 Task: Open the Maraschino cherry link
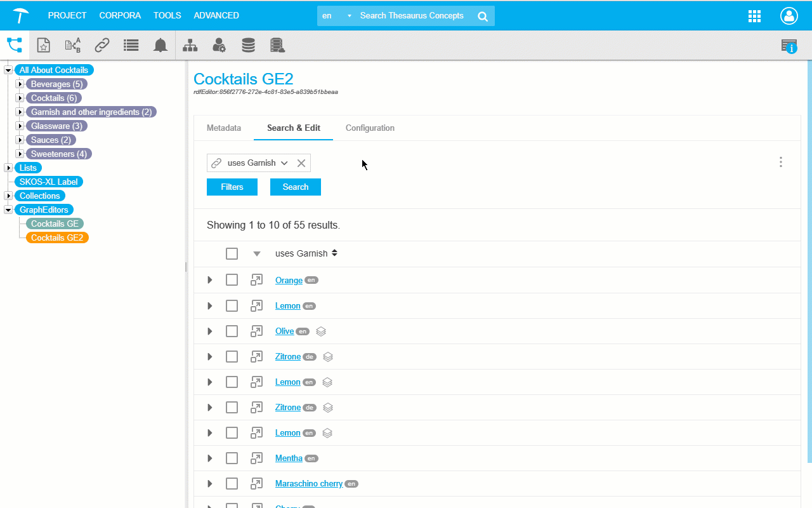(x=309, y=483)
